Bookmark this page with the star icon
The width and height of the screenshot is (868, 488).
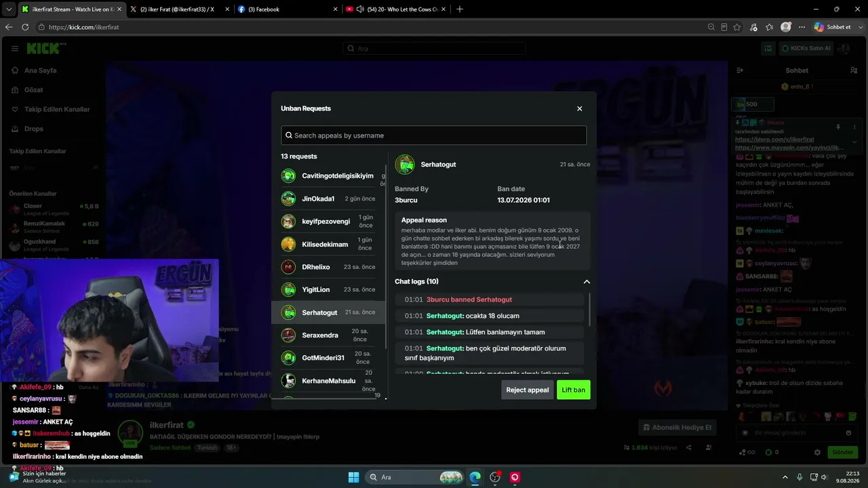[x=737, y=27]
